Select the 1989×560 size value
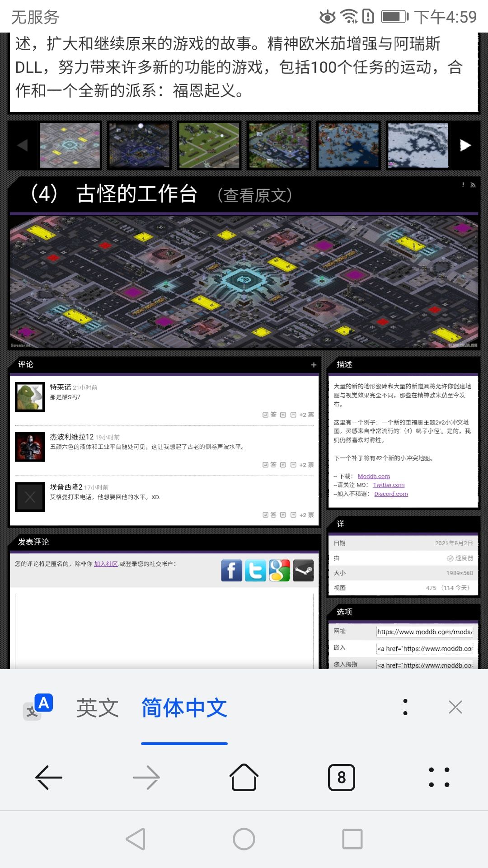Screen dimensions: 488x868 (460, 573)
